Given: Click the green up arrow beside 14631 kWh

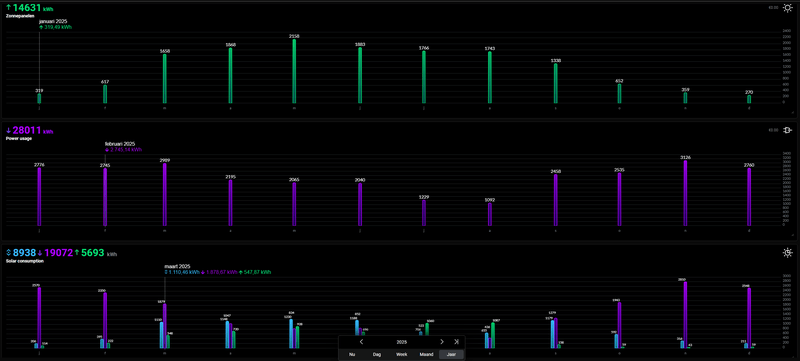Looking at the screenshot, I should tap(8, 8).
